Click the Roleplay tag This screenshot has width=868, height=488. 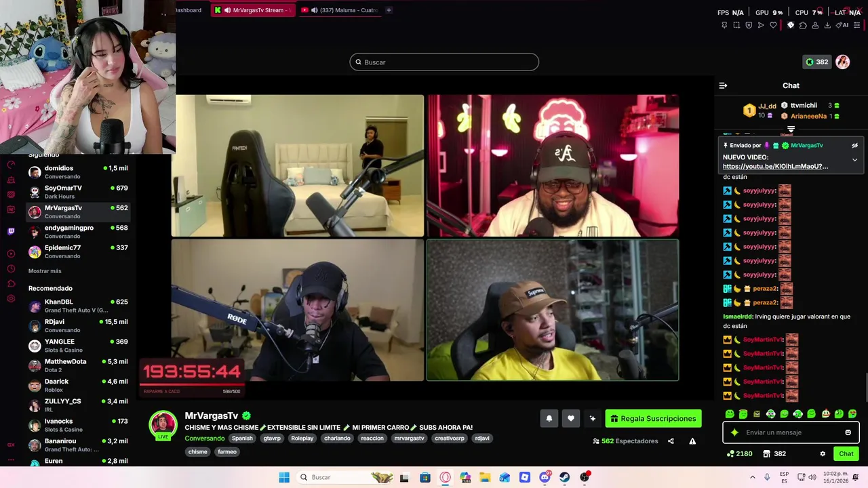(302, 439)
